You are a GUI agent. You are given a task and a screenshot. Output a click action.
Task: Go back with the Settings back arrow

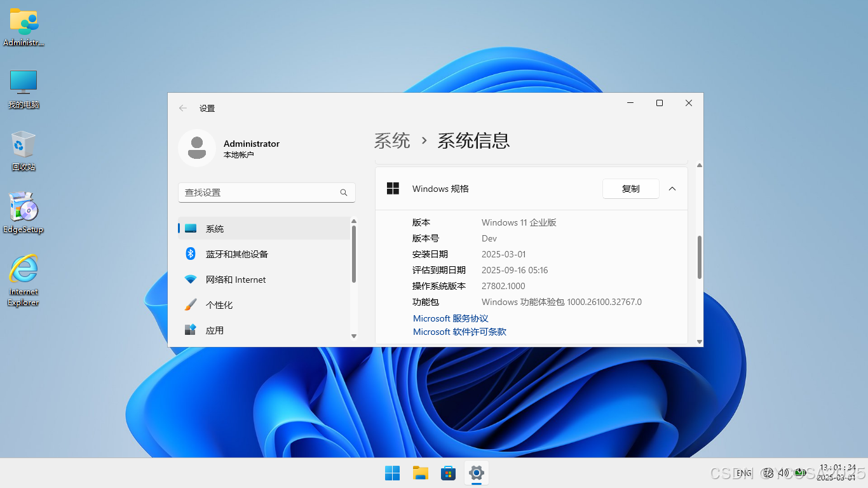[183, 108]
